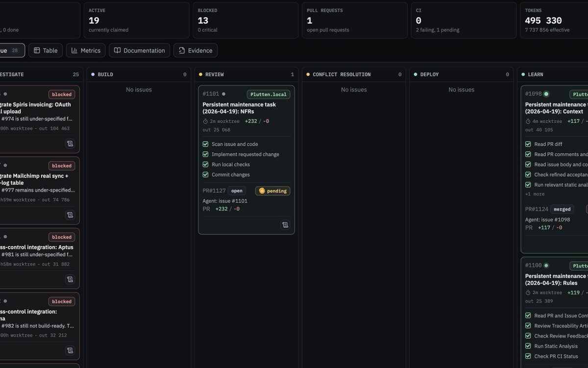Screen dimensions: 588x368
Task: Expand '+1 more' steps in #1098 card
Action: tap(535, 194)
